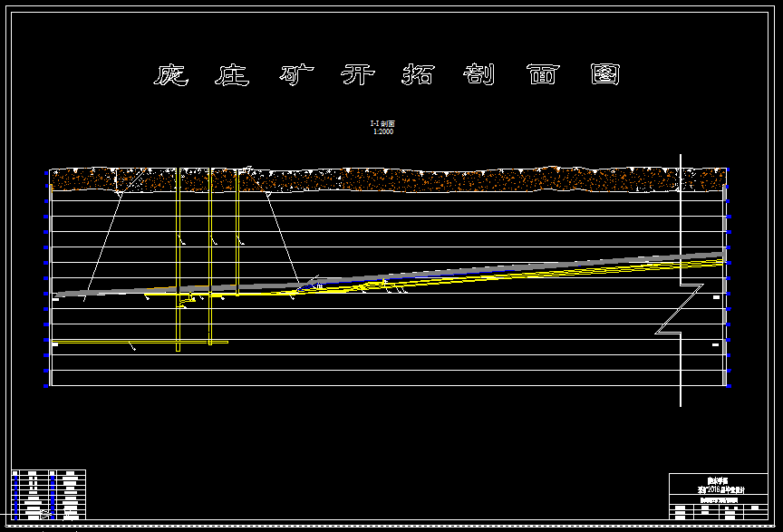Image resolution: width=783 pixels, height=532 pixels.
Task: Click the '庞' character in the drawing title
Action: pos(171,75)
